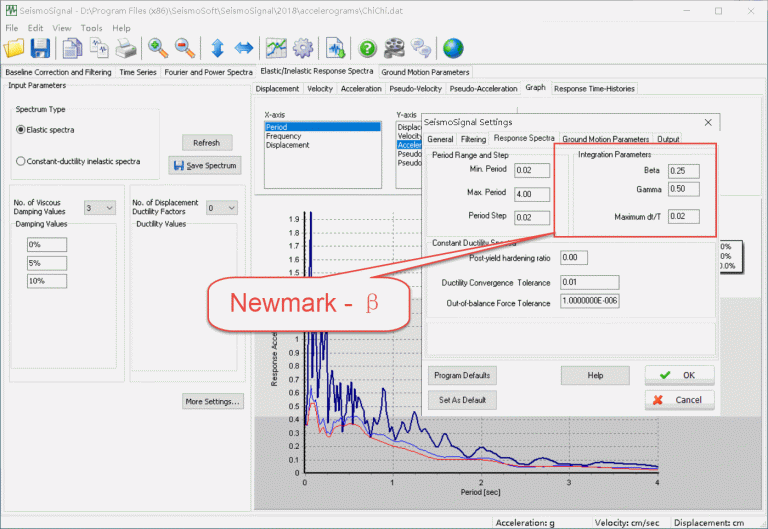
Task: Click the printer icon in toolbar
Action: click(x=125, y=47)
